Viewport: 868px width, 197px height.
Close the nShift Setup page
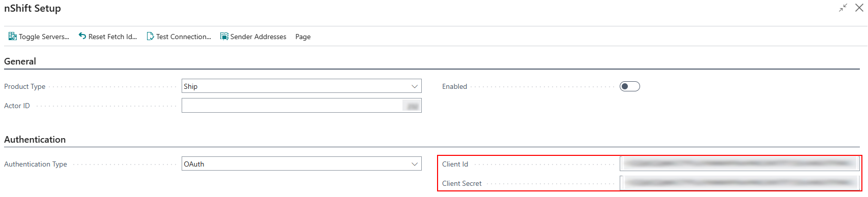tap(859, 8)
